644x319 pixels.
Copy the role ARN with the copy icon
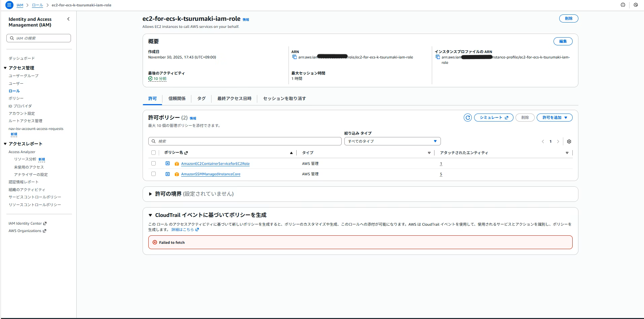294,57
